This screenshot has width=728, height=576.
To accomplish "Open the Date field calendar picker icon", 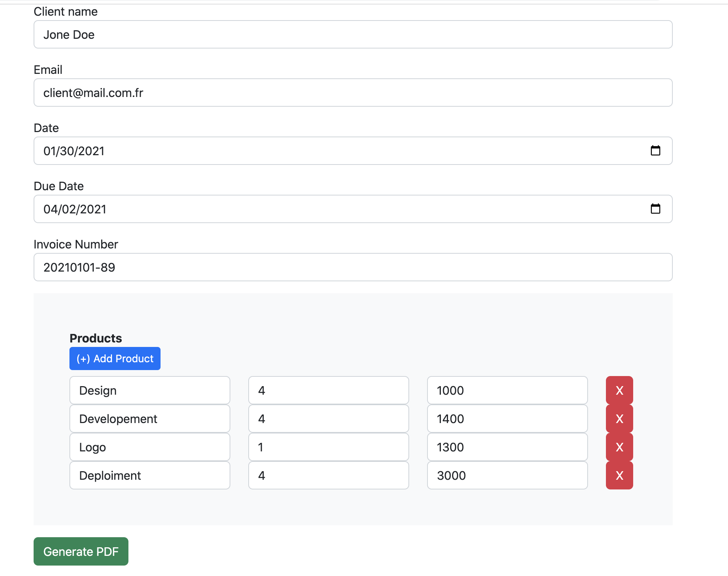I will 655,151.
